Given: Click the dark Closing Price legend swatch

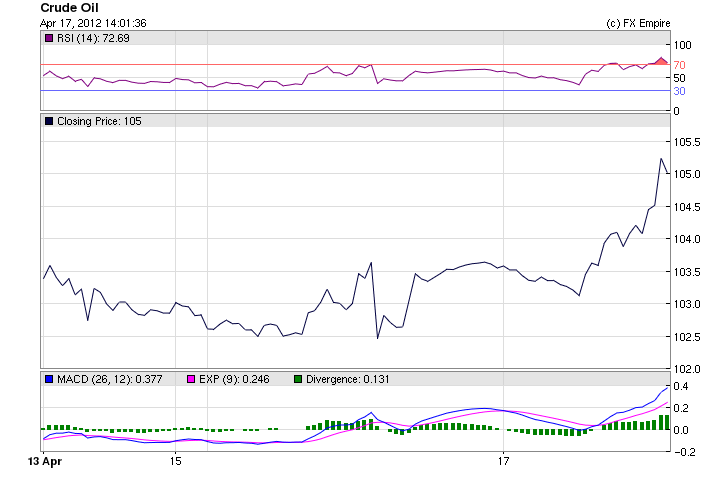Looking at the screenshot, I should 49,121.
